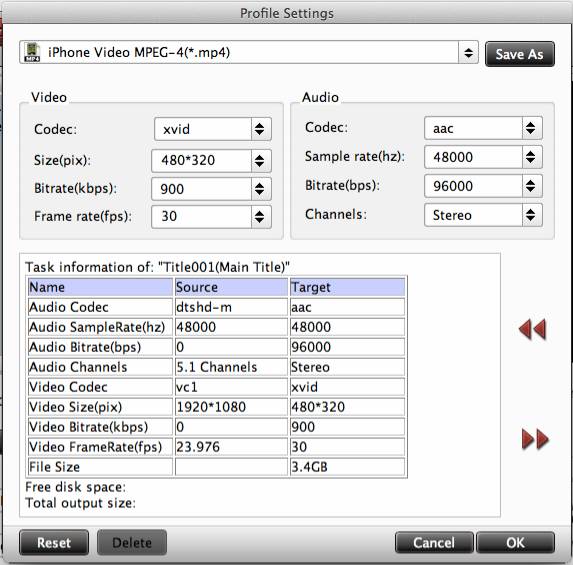Click the Total output size label
Viewport: 573px width, 565px height.
click(80, 503)
